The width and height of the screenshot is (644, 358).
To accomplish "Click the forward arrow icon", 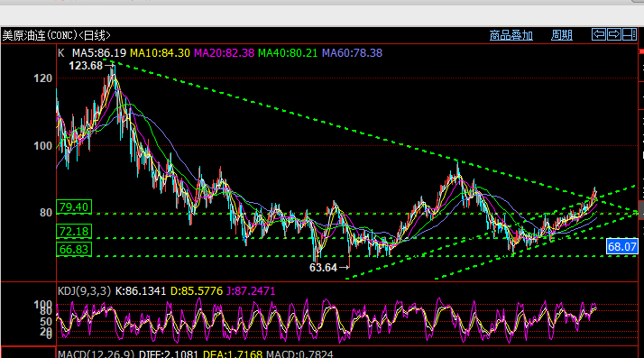I will 614,34.
